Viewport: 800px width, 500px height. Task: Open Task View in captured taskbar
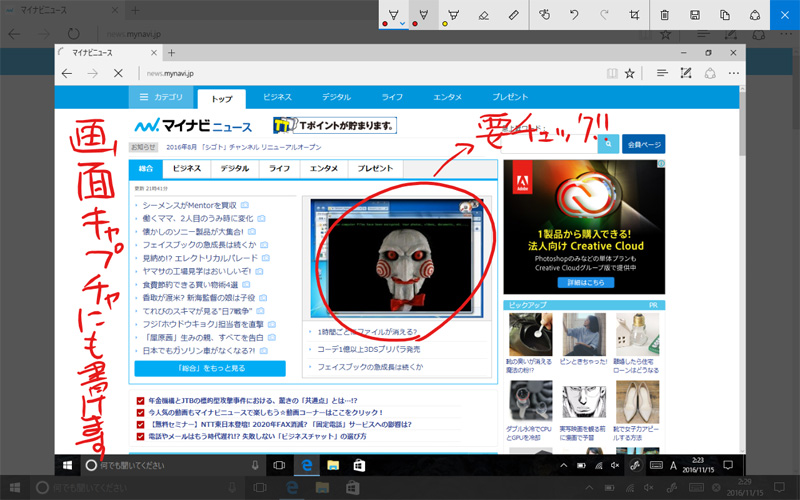coord(279,465)
